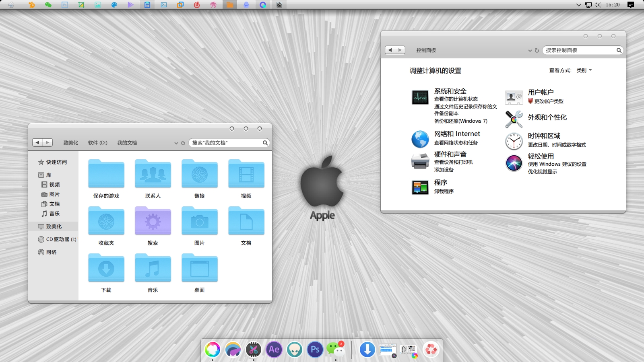Click the 添加设备 link
The image size is (644, 362).
point(444,170)
